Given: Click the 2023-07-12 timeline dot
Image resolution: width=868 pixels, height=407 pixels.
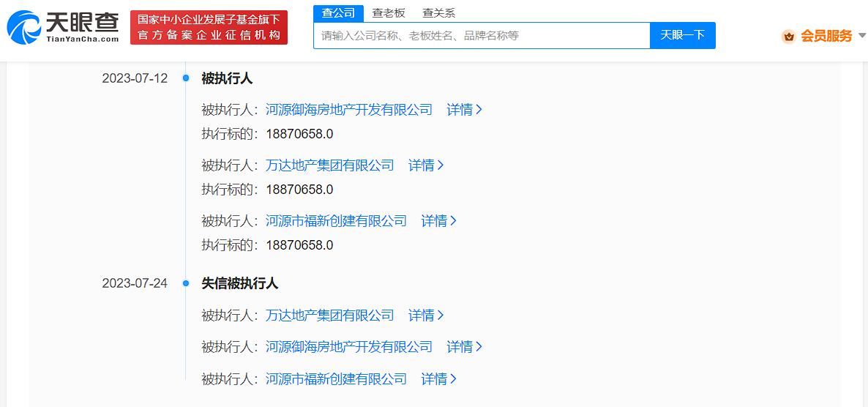Looking at the screenshot, I should pyautogui.click(x=186, y=78).
